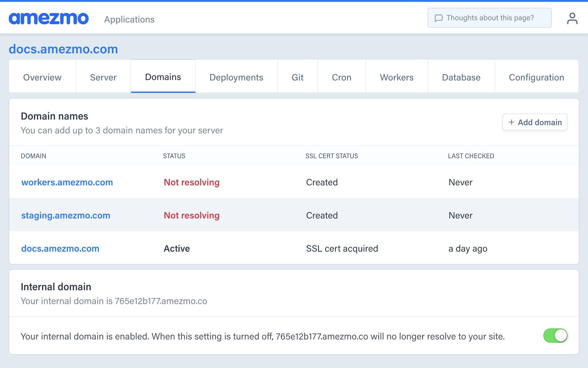Open the workers.amezmo.com domain link
Screen dimensions: 588x368
click(x=67, y=182)
